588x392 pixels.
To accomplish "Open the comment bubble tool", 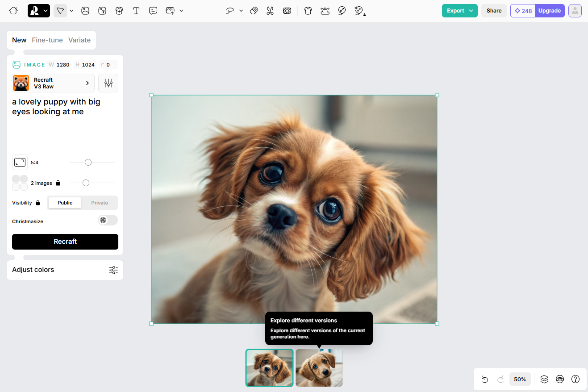I will tap(153, 11).
